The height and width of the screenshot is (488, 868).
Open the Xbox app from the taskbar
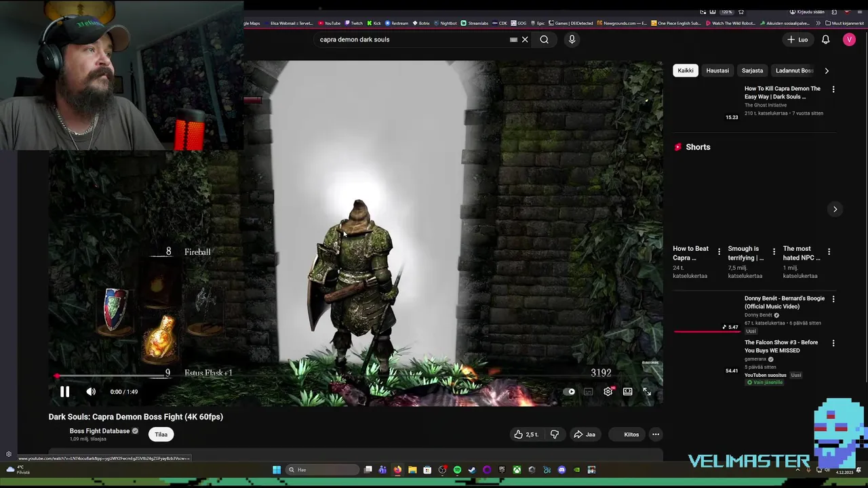click(x=517, y=470)
